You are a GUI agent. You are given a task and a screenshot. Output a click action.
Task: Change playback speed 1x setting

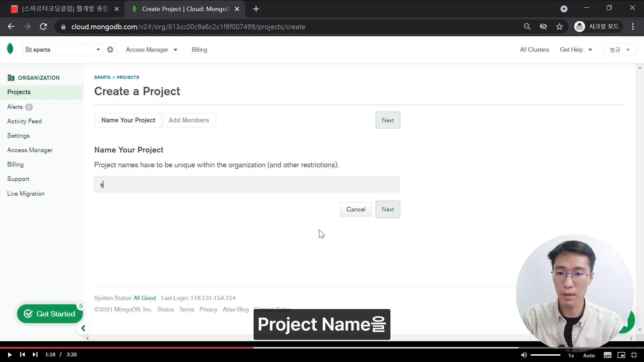[571, 355]
